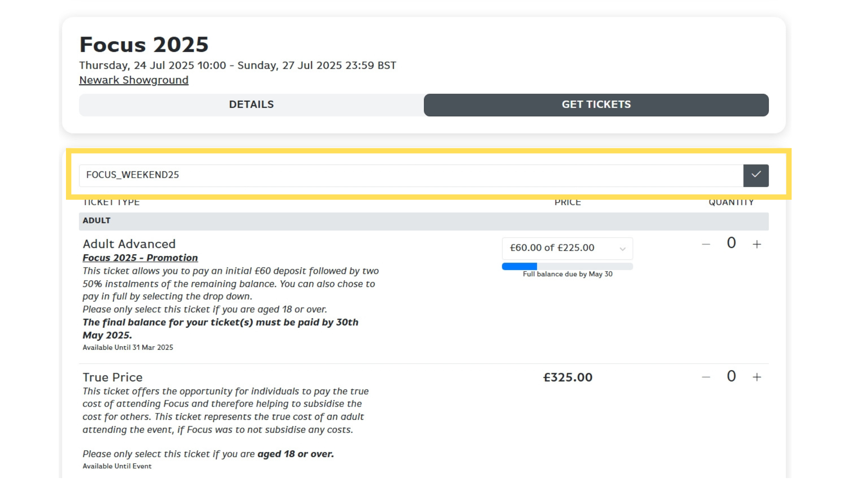Click the Focus 2025 event title
This screenshot has width=868, height=488.
(144, 44)
